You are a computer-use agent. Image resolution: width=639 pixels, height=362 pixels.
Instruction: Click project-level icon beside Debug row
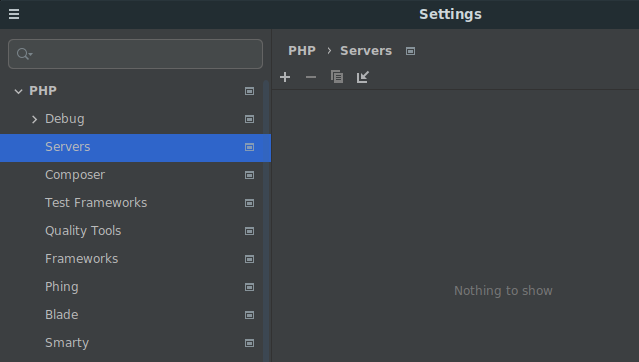click(249, 119)
